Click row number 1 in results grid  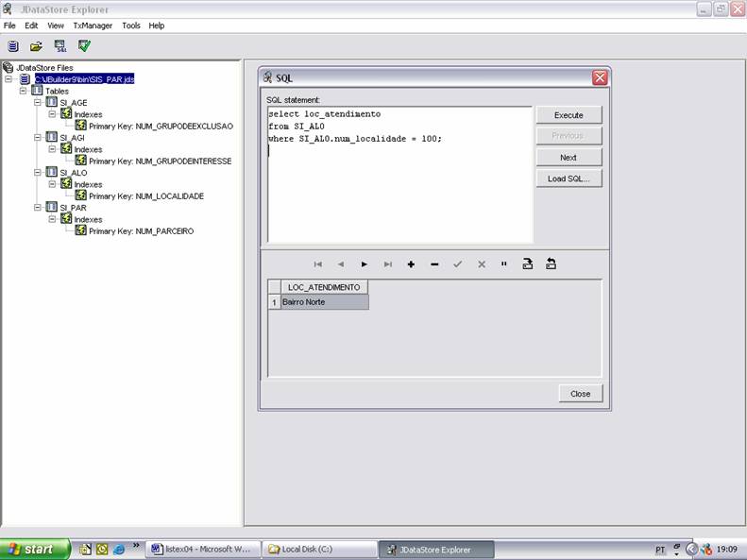[274, 302]
